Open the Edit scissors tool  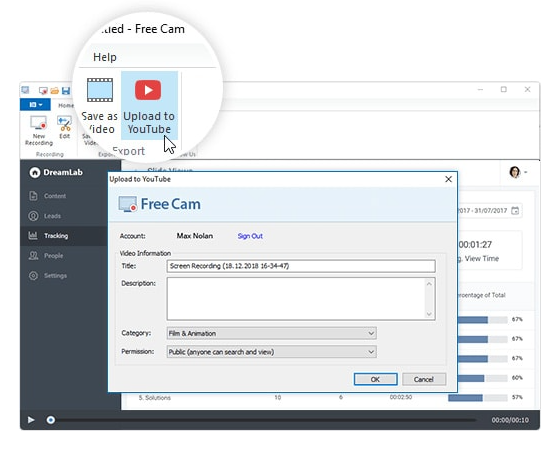(65, 128)
